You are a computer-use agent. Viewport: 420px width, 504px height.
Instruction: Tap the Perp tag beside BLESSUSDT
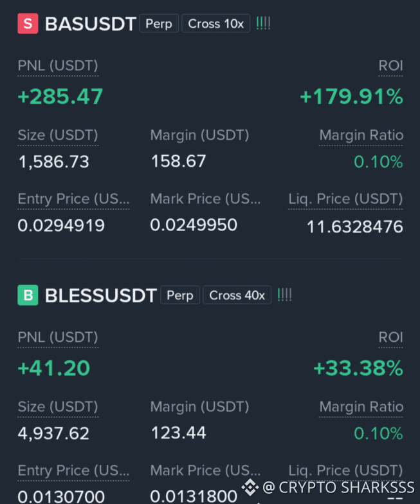(x=180, y=295)
